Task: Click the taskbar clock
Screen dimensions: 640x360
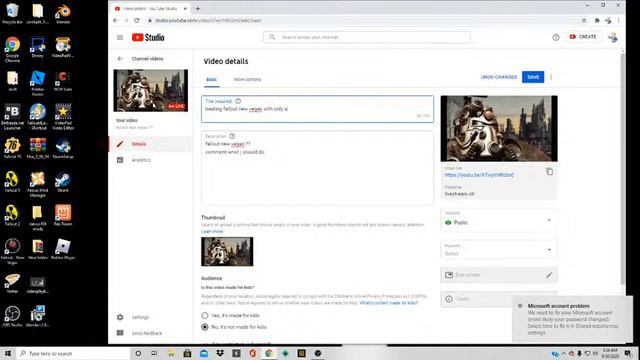Action: (610, 353)
